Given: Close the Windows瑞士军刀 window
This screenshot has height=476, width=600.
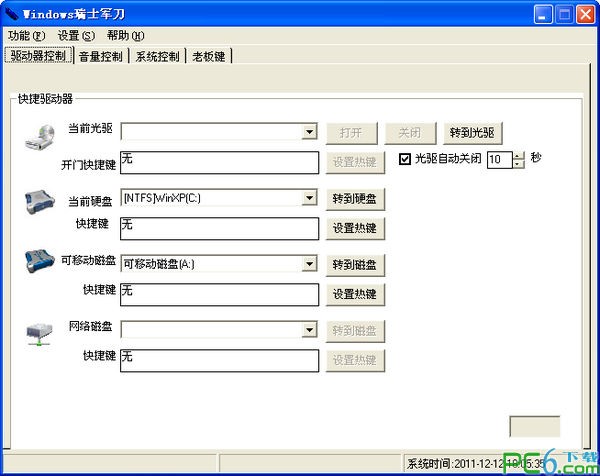Looking at the screenshot, I should [x=585, y=15].
